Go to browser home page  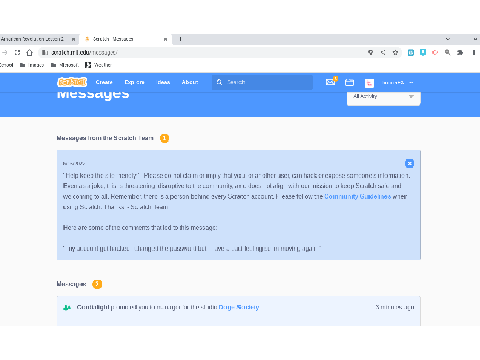click(x=30, y=52)
